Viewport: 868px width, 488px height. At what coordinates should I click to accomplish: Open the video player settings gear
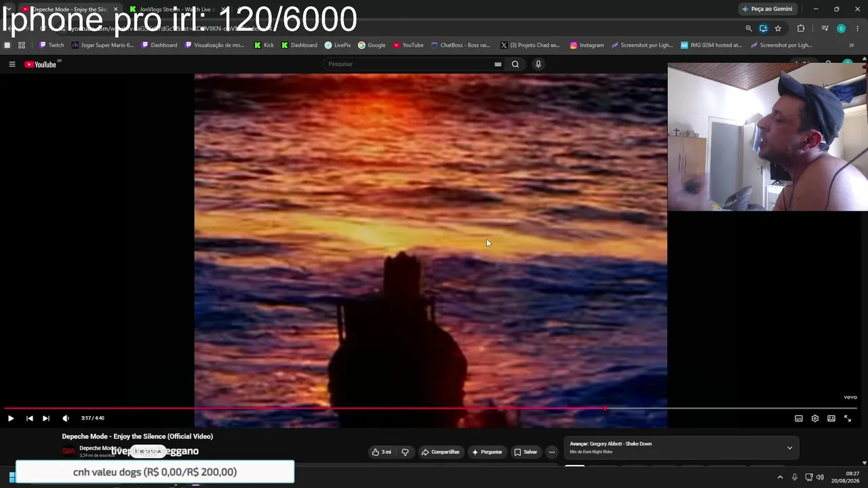click(x=815, y=418)
